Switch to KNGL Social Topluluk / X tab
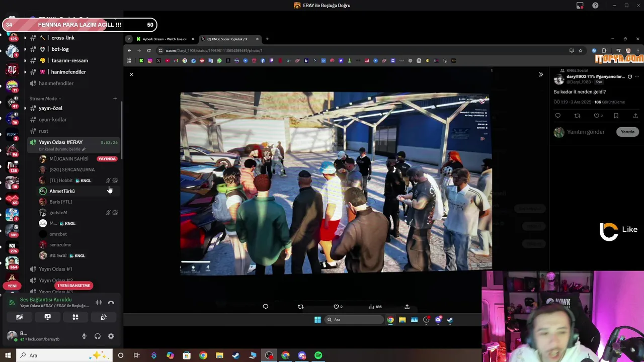Screen dimensions: 644x362 (x=226, y=39)
